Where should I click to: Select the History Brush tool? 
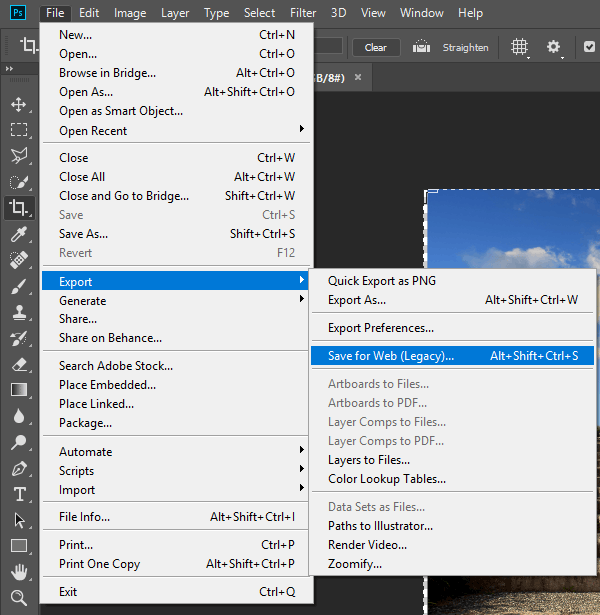[x=18, y=338]
